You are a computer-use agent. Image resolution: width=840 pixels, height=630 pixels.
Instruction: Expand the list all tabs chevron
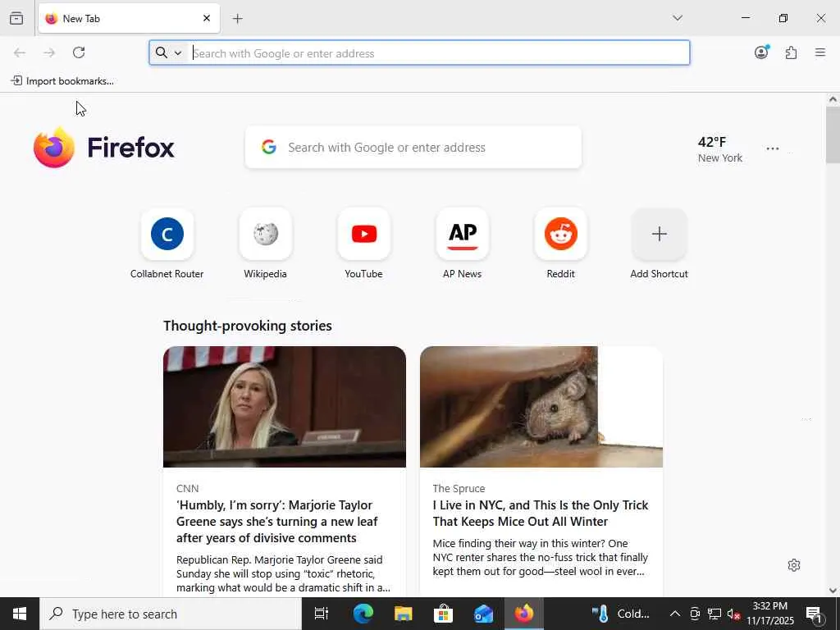[678, 18]
